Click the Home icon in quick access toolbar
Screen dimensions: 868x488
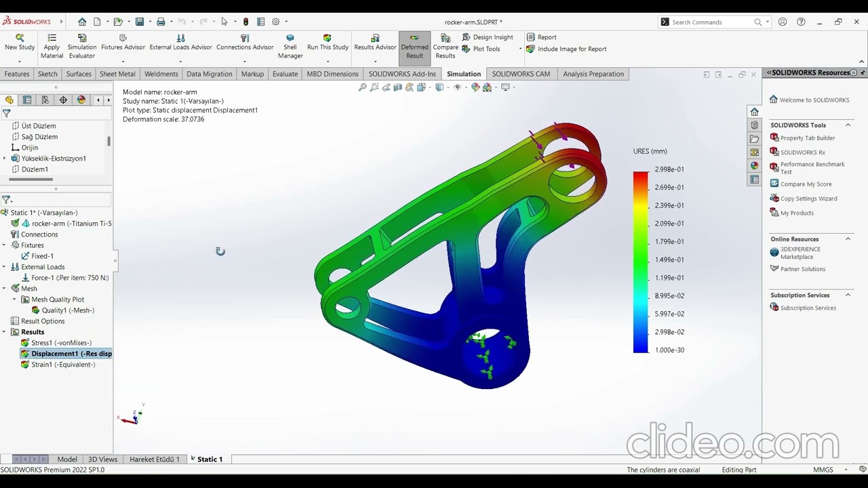coord(82,22)
